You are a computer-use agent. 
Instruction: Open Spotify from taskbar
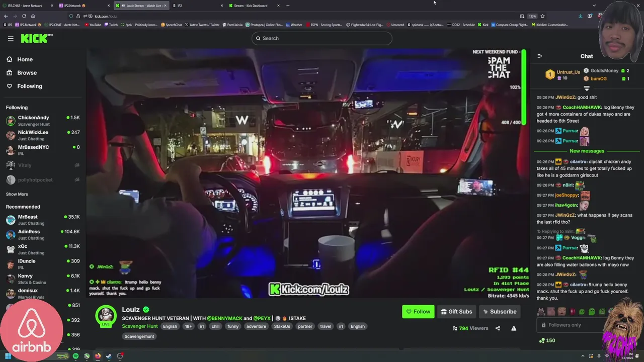click(75, 356)
